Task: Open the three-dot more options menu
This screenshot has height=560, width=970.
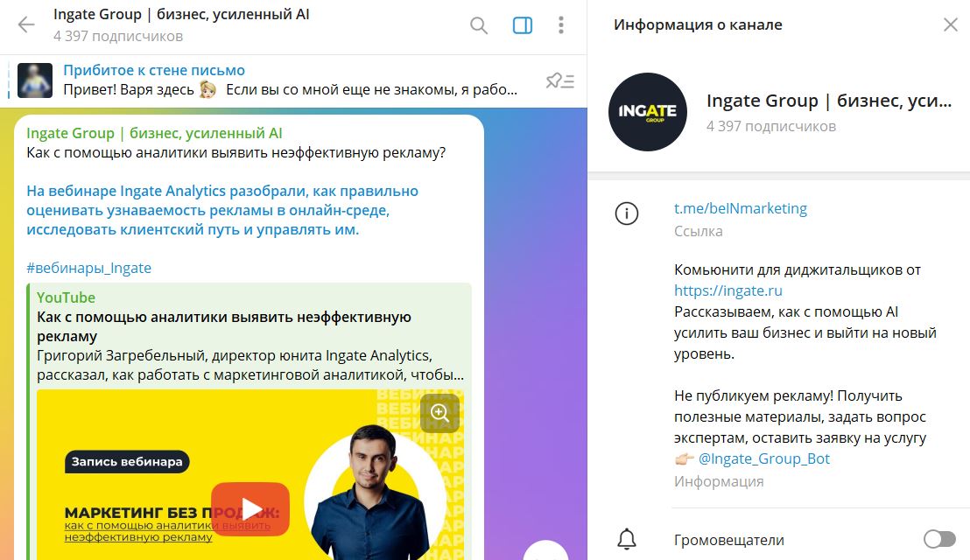Action: 561,24
